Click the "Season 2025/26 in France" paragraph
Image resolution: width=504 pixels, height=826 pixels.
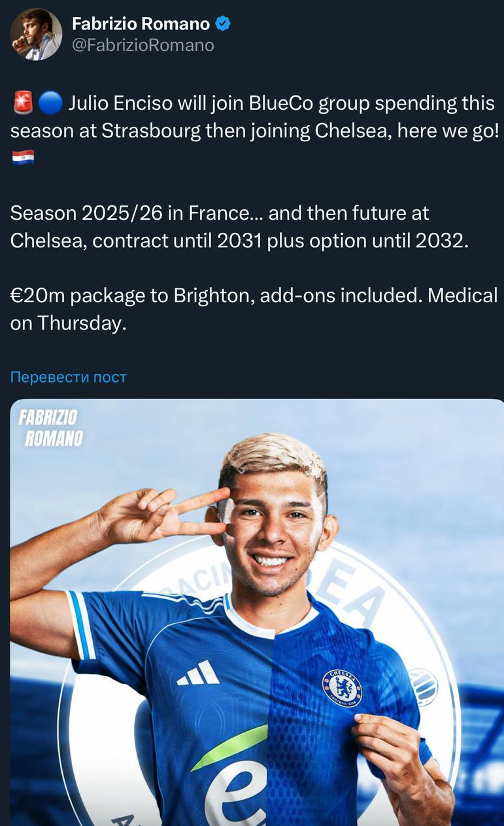pyautogui.click(x=239, y=227)
